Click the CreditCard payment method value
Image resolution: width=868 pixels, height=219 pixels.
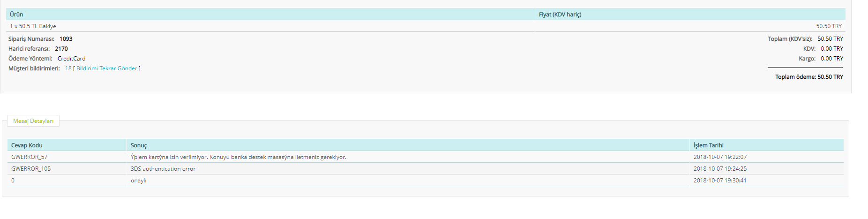pyautogui.click(x=72, y=59)
